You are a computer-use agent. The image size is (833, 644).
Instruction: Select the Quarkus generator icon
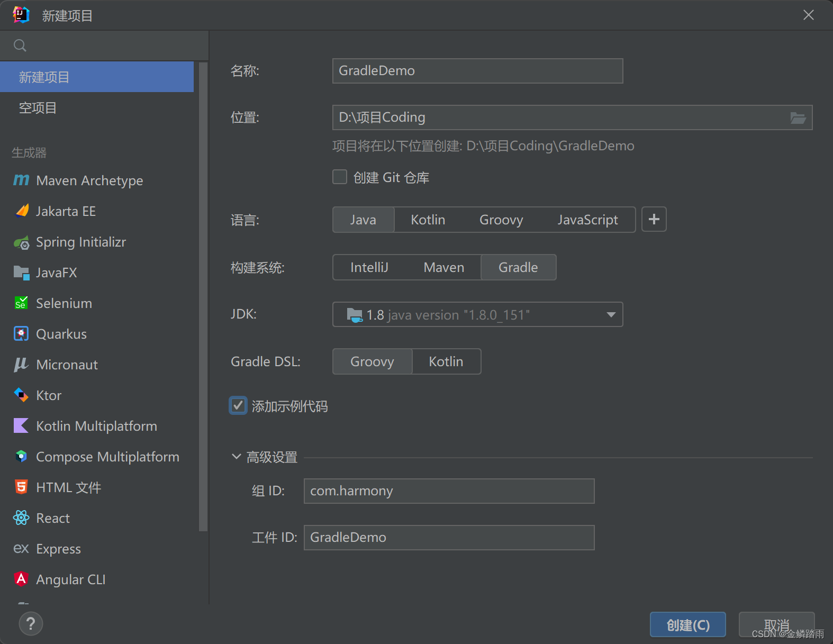pos(21,334)
